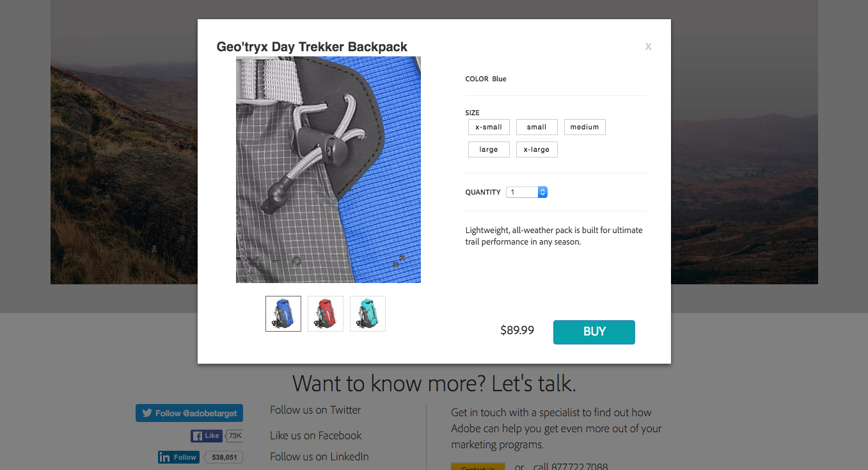Choose the small size option
868x470 pixels.
(537, 127)
